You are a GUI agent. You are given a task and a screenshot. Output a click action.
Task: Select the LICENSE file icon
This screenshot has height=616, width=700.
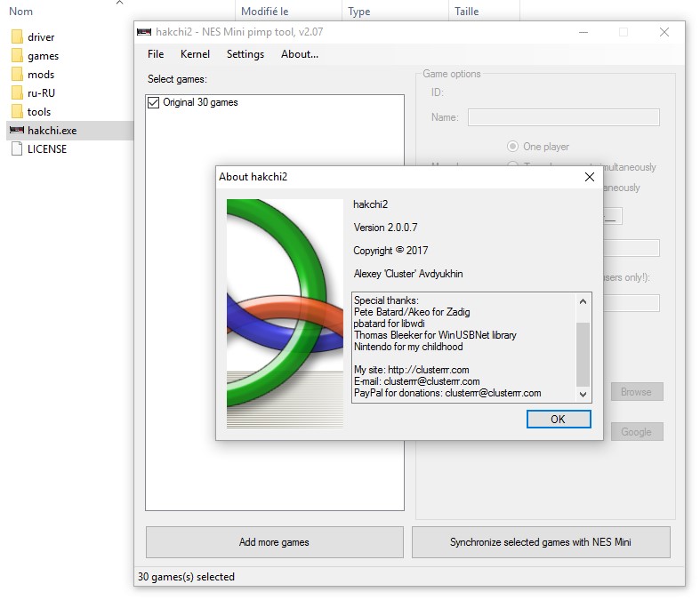click(x=17, y=148)
